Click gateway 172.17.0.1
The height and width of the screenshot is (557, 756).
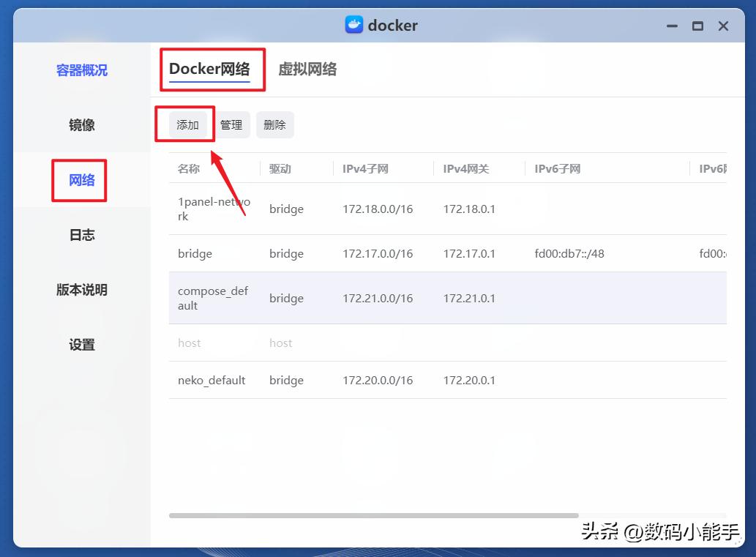[469, 254]
